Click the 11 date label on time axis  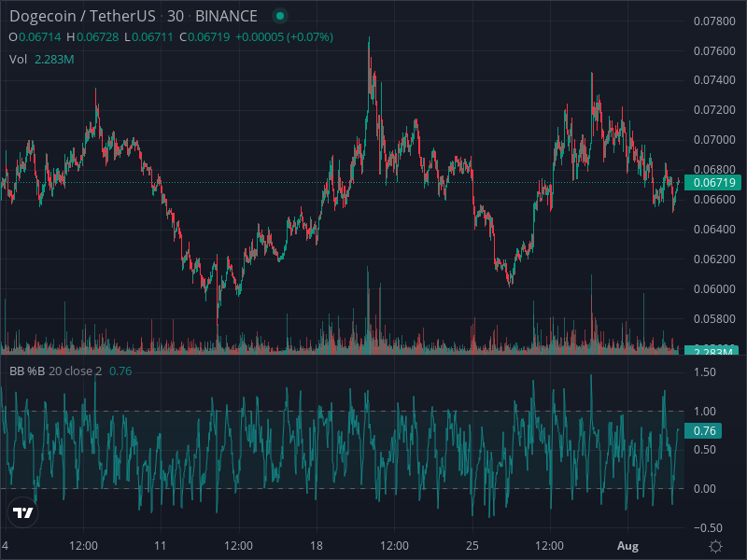161,546
